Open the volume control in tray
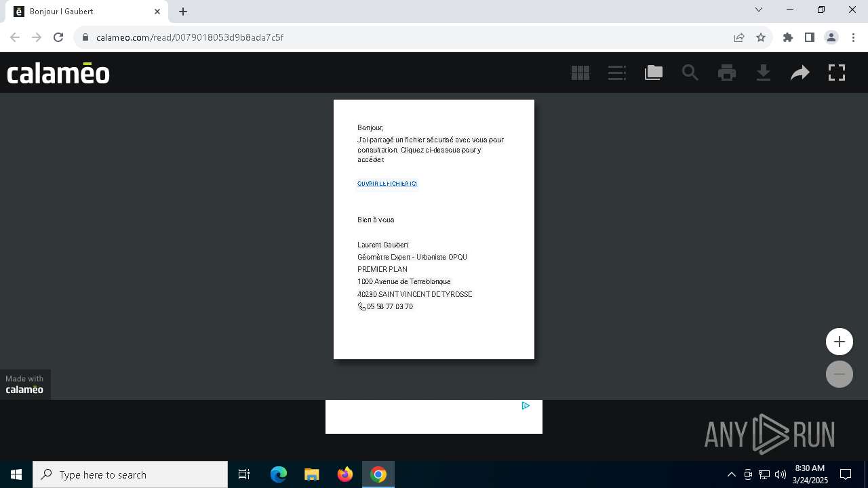The image size is (868, 488). (781, 474)
